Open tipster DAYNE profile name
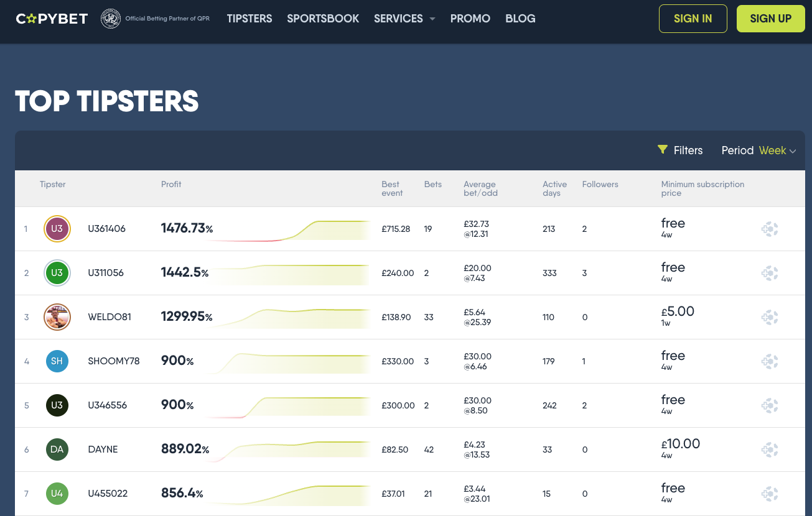The height and width of the screenshot is (516, 812). tap(103, 449)
